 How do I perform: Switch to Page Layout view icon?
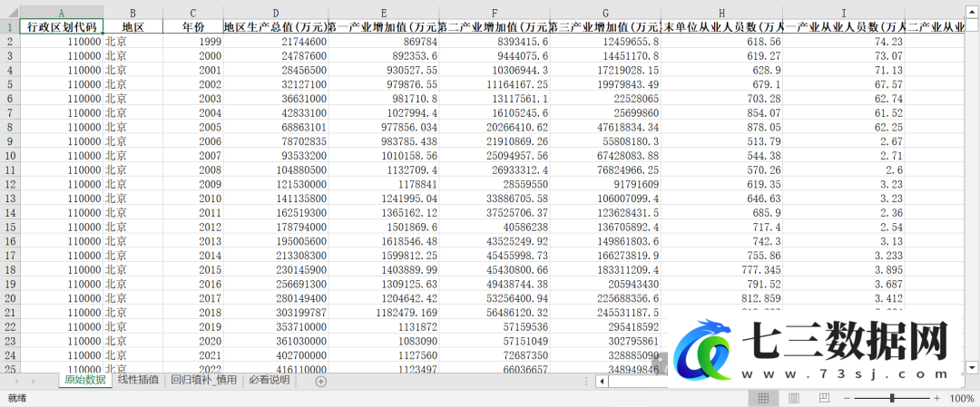point(794,398)
